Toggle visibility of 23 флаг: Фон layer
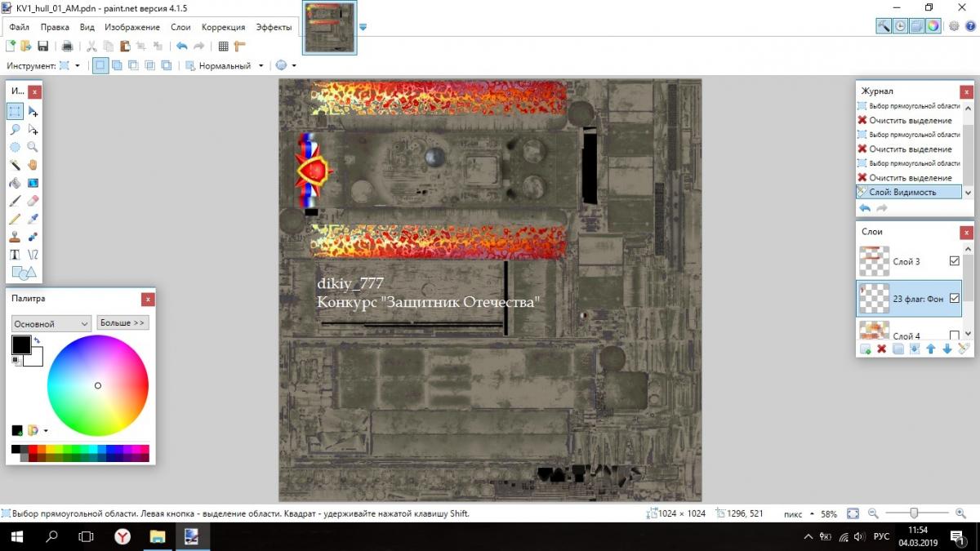 954,299
